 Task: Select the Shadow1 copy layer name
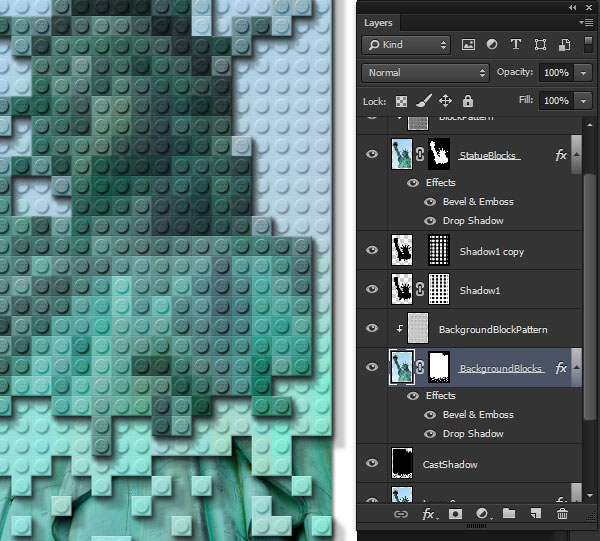(x=492, y=252)
